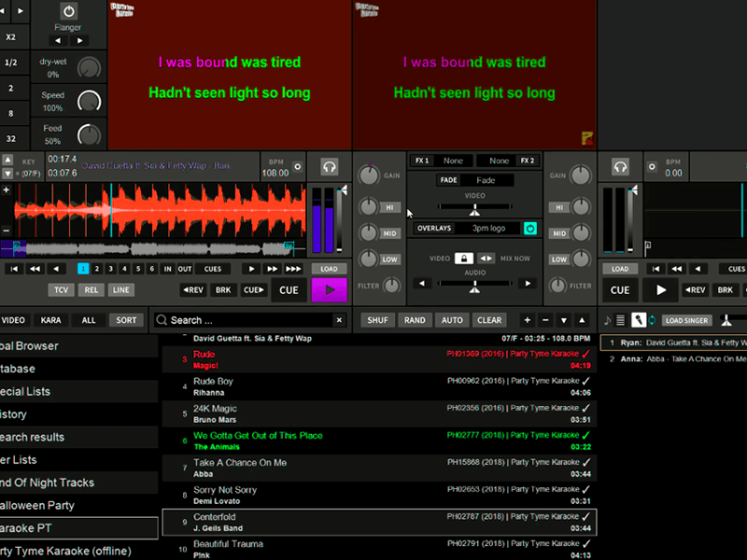Raise the key with the up arrow
Screen dimensions: 747x560
point(7,160)
